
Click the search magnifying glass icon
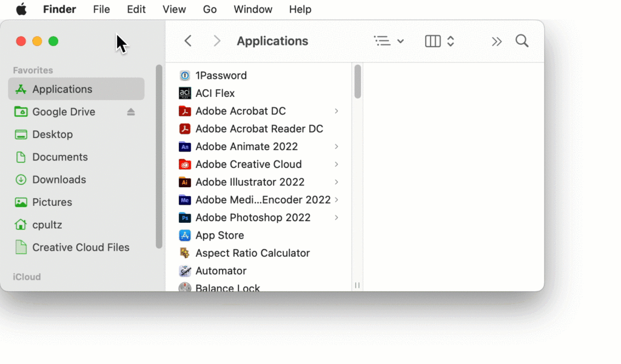click(x=522, y=41)
